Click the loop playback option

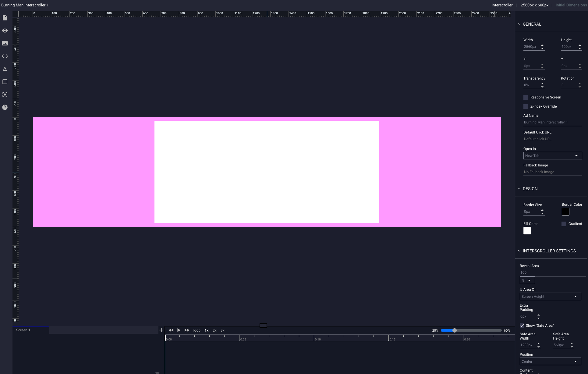pos(197,330)
